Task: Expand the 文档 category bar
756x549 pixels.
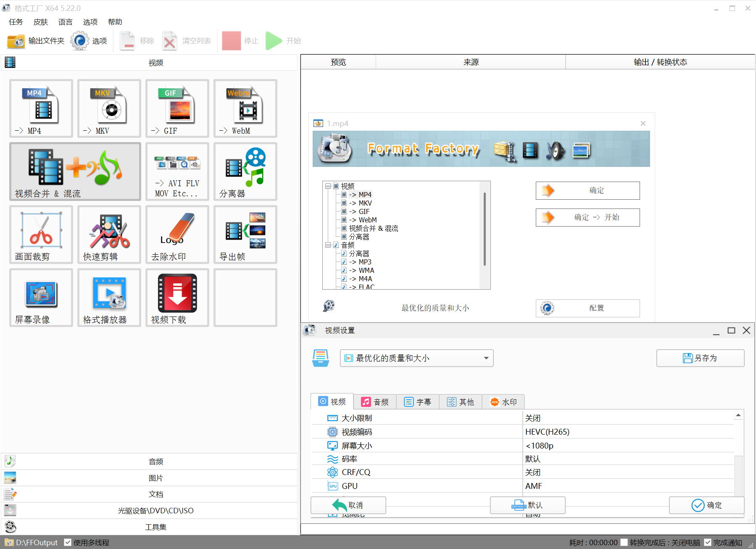Action: tap(149, 494)
